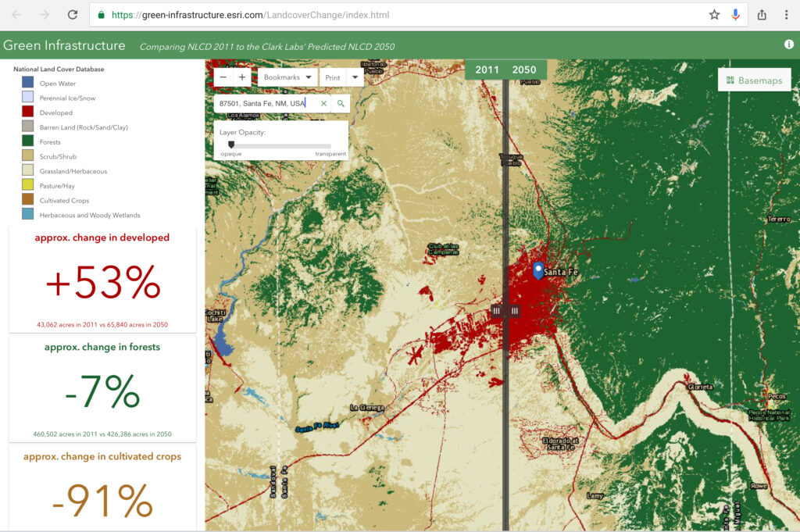Screen dimensions: 800x532
Task: Open Chrome three-dot menu
Action: [x=786, y=15]
